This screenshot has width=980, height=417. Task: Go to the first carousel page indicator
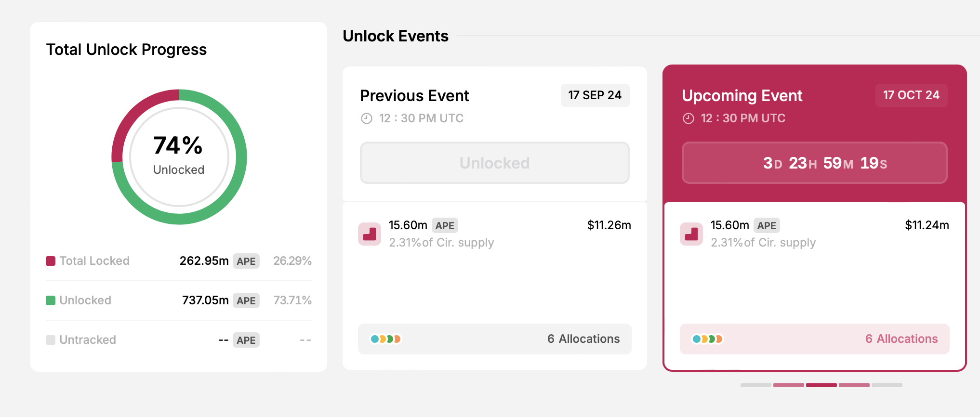(x=756, y=385)
